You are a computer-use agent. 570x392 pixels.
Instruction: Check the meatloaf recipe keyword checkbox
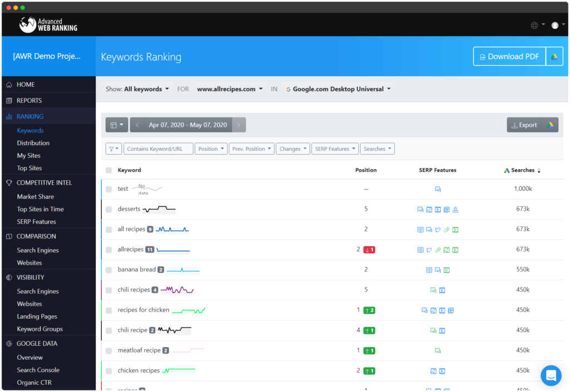109,351
